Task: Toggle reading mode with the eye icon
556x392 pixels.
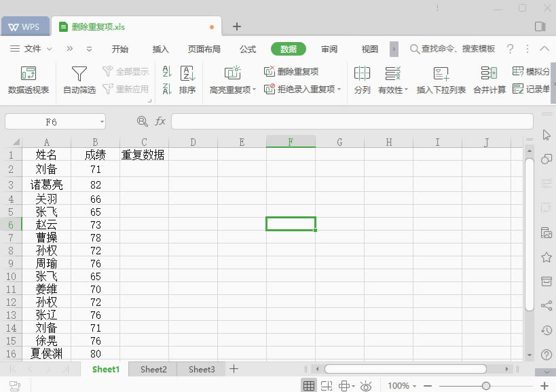Action: pyautogui.click(x=366, y=385)
